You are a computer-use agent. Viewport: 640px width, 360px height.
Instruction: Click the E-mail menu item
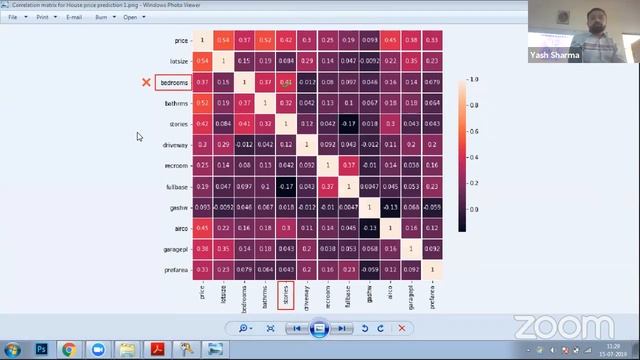click(74, 17)
